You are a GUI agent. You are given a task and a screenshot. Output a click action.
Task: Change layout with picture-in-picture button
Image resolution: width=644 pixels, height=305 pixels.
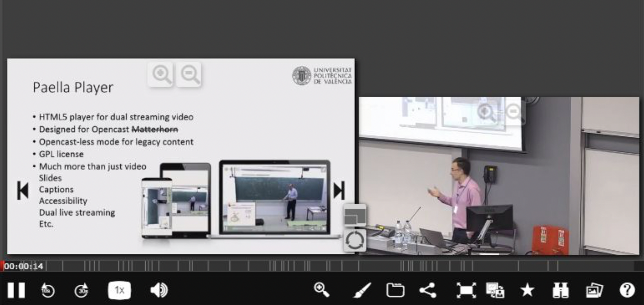(x=355, y=216)
